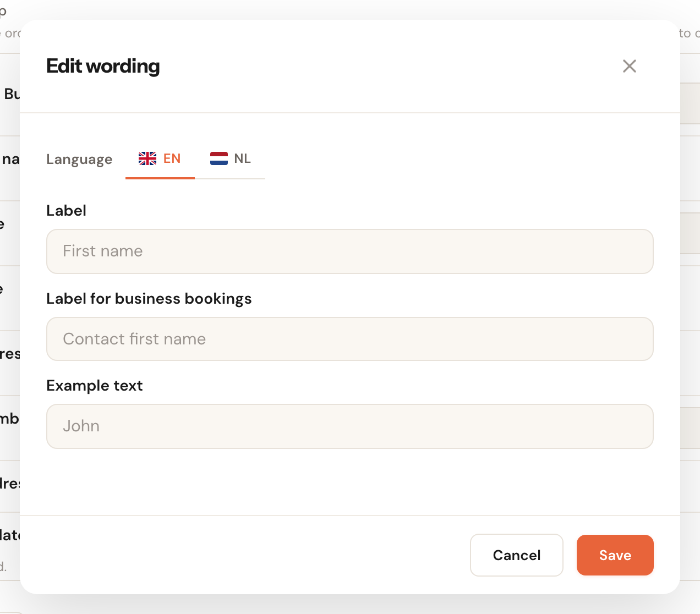Image resolution: width=700 pixels, height=614 pixels.
Task: Focus the Label for business bookings field
Action: [x=350, y=339]
